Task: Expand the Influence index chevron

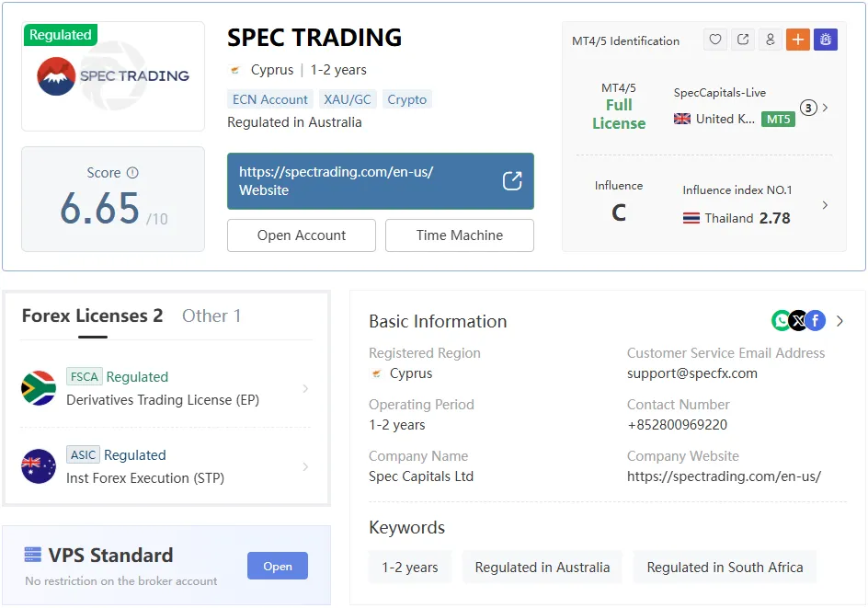Action: 826,205
